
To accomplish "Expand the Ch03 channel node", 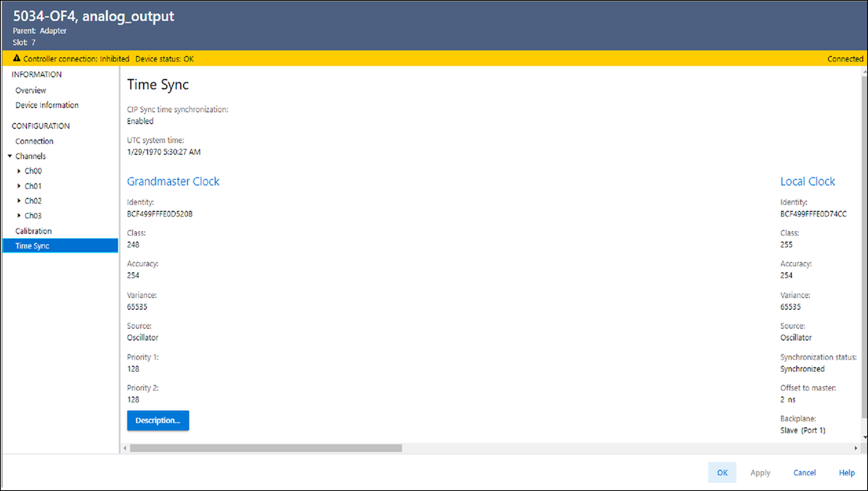I will pos(19,216).
